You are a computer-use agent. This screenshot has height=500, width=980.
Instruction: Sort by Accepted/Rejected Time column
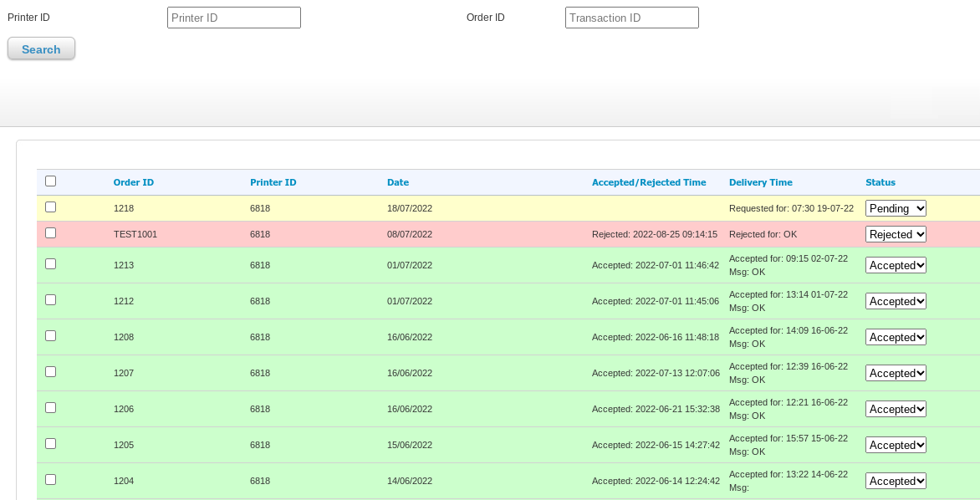(x=649, y=182)
